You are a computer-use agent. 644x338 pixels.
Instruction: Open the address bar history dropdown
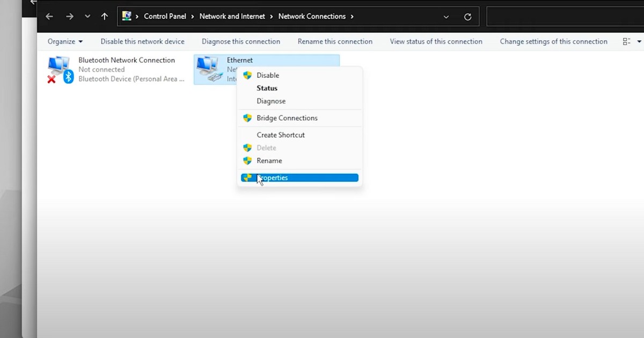pyautogui.click(x=446, y=17)
